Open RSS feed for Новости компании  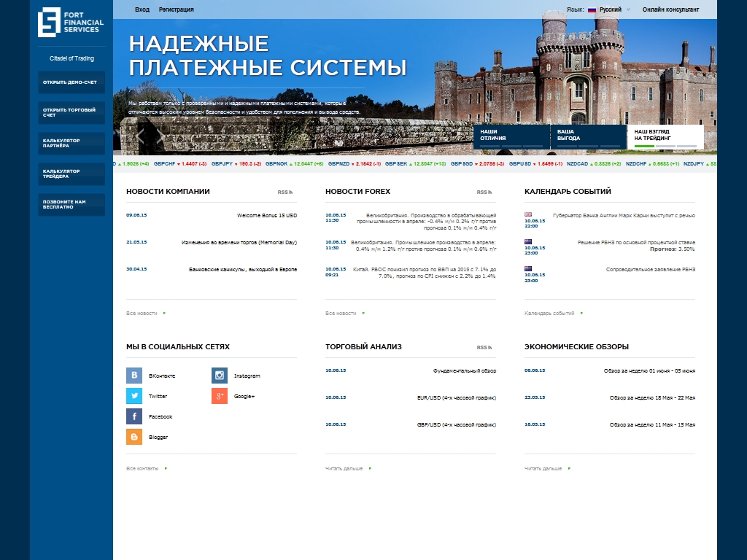[x=285, y=192]
